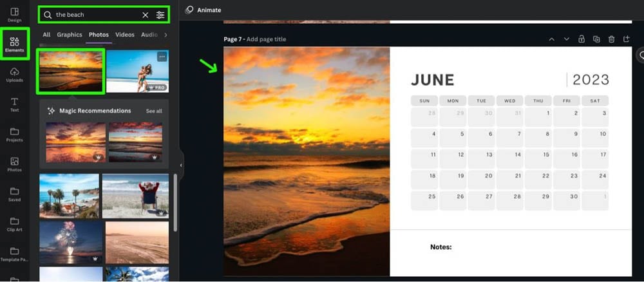
Task: Select the palm trees beach photo thumbnail
Action: pyautogui.click(x=70, y=196)
